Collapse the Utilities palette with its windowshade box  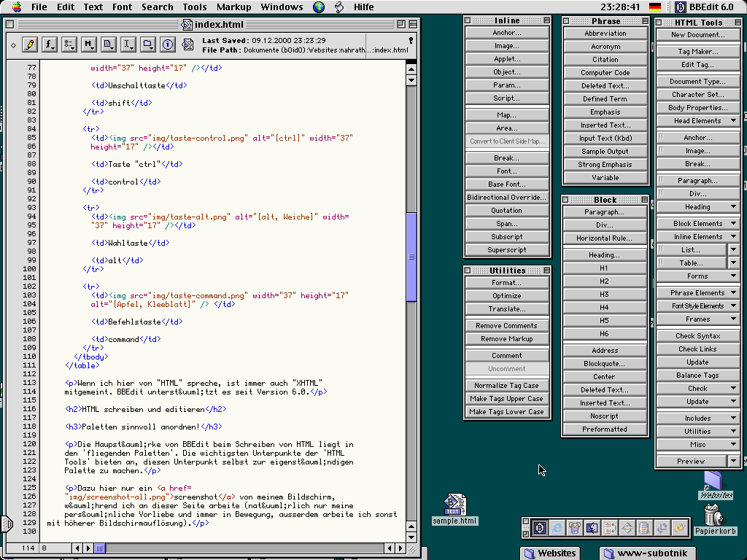547,270
